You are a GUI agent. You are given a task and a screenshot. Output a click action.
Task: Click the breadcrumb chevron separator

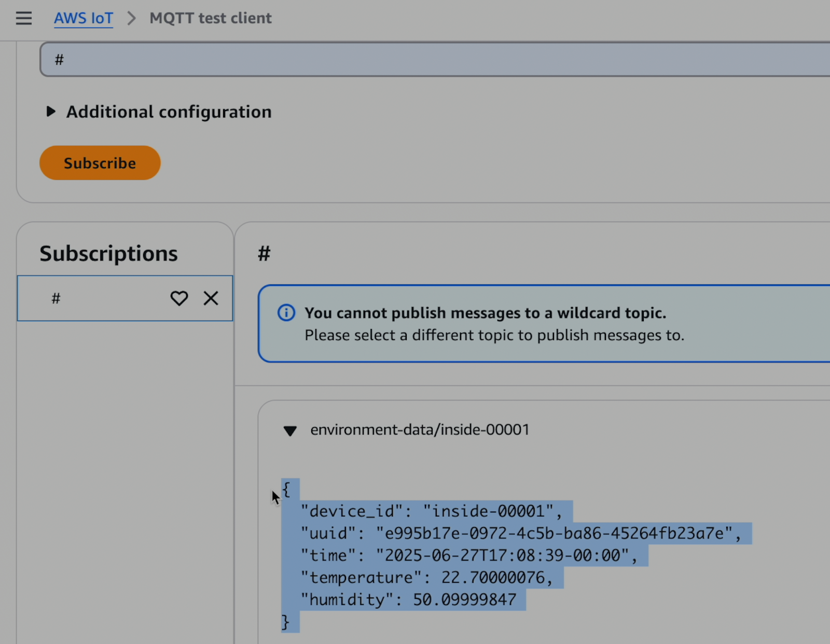click(131, 18)
